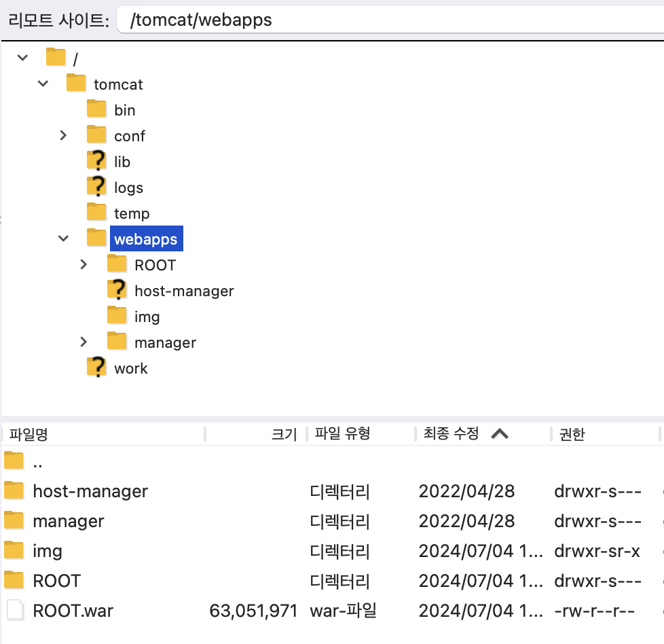The height and width of the screenshot is (644, 664).
Task: Select tomcat in the tree
Action: click(x=118, y=84)
